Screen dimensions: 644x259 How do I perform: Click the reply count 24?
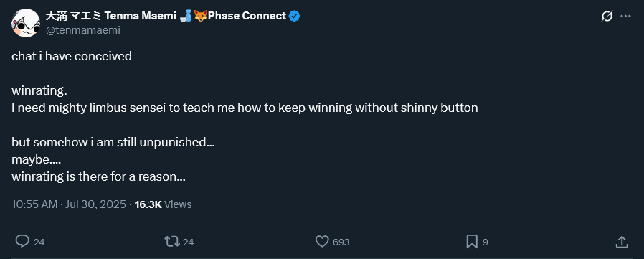tap(39, 242)
